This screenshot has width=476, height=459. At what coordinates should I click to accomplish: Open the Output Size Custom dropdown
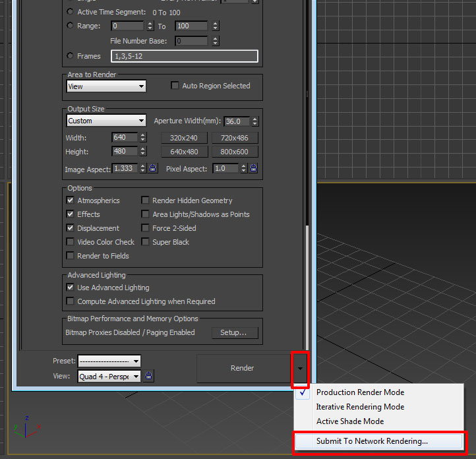106,121
